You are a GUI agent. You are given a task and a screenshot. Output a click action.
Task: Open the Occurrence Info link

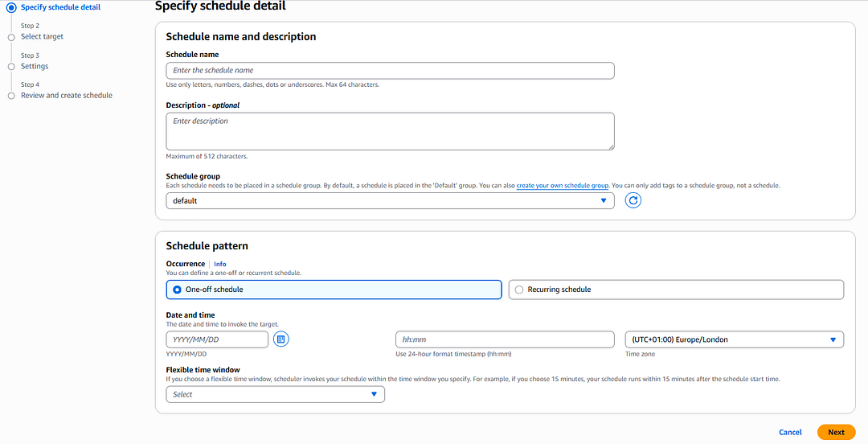pyautogui.click(x=219, y=264)
